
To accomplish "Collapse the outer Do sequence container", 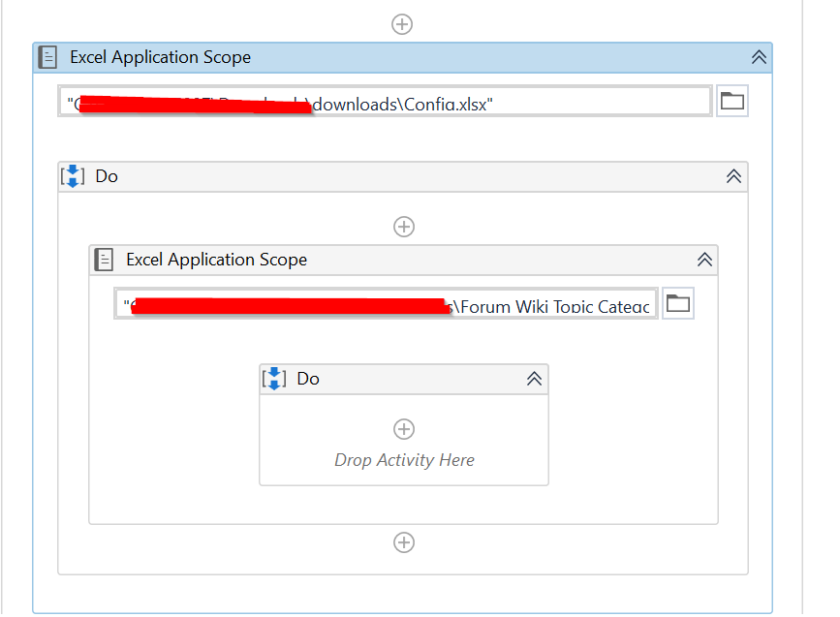I will click(x=734, y=176).
